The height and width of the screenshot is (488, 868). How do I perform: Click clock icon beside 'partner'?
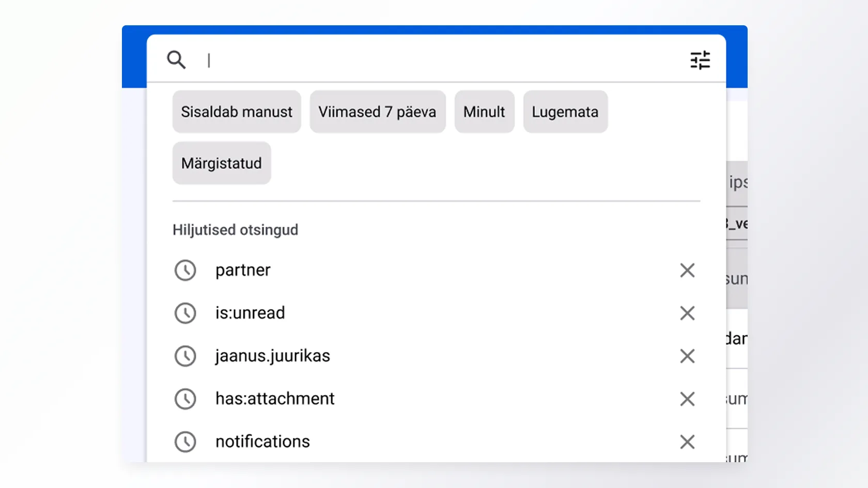pyautogui.click(x=185, y=270)
